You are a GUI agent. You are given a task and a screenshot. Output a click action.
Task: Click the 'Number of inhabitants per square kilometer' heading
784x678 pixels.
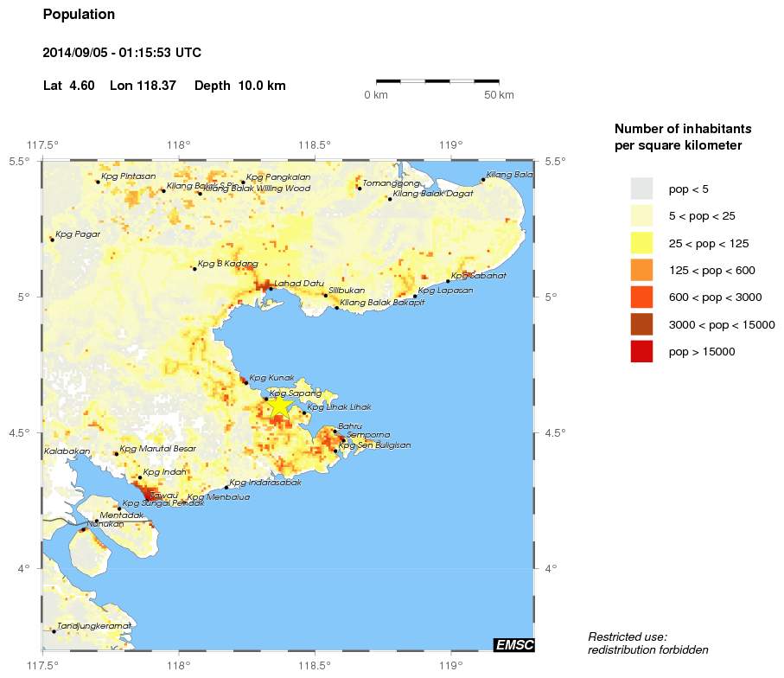tap(683, 138)
